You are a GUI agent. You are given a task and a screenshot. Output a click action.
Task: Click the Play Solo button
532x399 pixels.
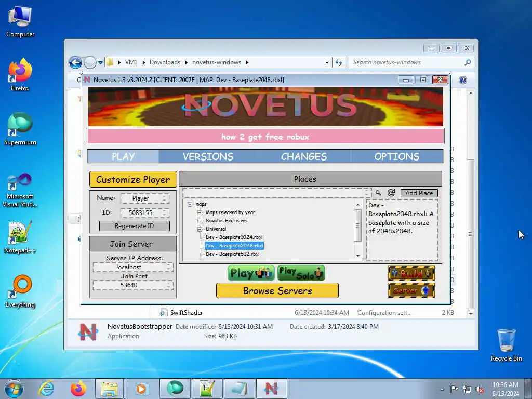click(x=301, y=273)
